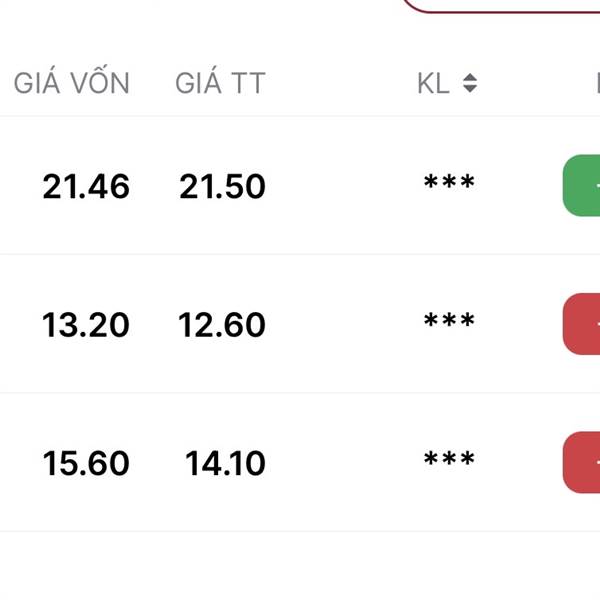This screenshot has height=600, width=600.
Task: Sort ascending with KL up arrow
Action: pos(470,77)
